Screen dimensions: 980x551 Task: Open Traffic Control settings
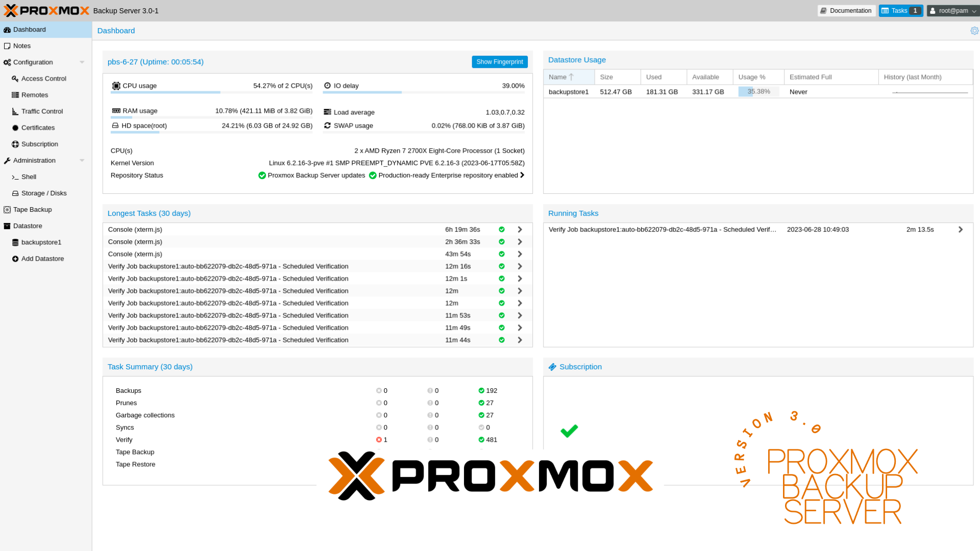[41, 111]
